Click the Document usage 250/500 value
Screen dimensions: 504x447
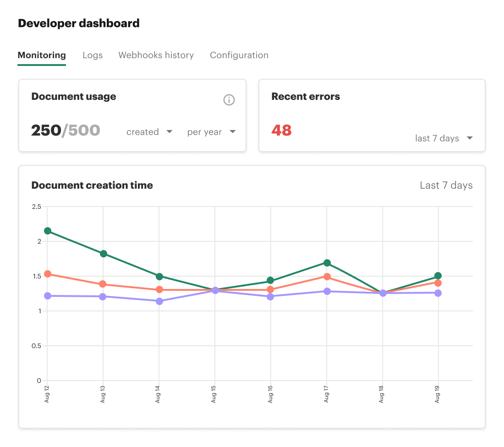(66, 131)
